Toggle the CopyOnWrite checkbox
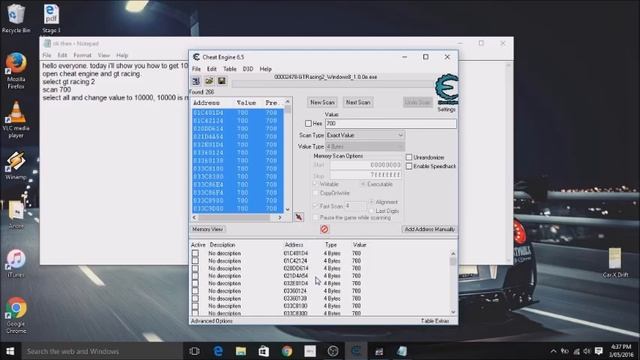 [316, 193]
